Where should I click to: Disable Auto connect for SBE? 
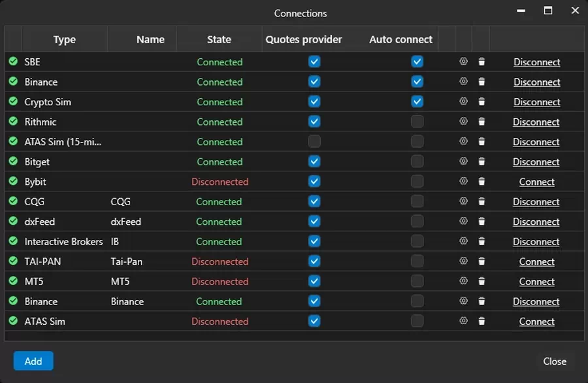[x=417, y=61]
